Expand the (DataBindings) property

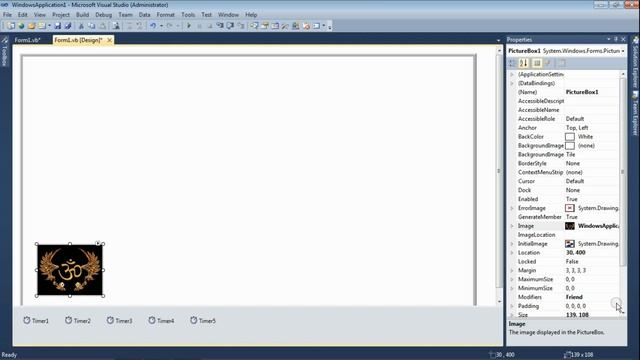pos(512,83)
